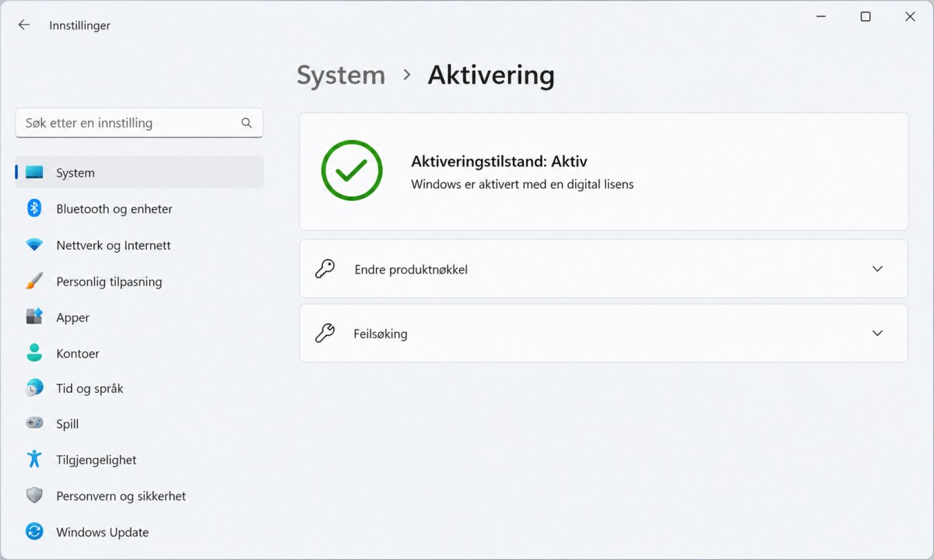Click the breadcrumb separator chevron
934x560 pixels.
coord(406,75)
